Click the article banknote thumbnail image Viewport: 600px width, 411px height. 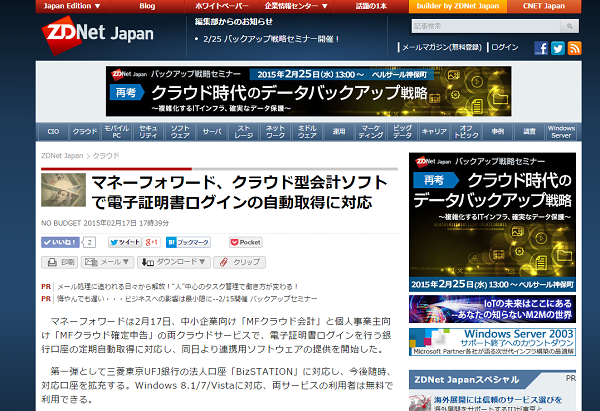click(x=64, y=190)
